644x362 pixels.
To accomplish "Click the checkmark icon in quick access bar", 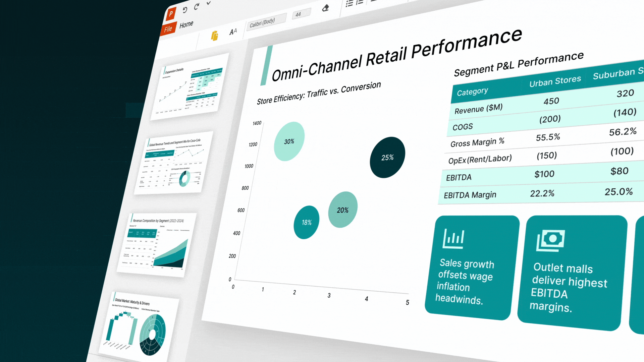I will tap(209, 3).
